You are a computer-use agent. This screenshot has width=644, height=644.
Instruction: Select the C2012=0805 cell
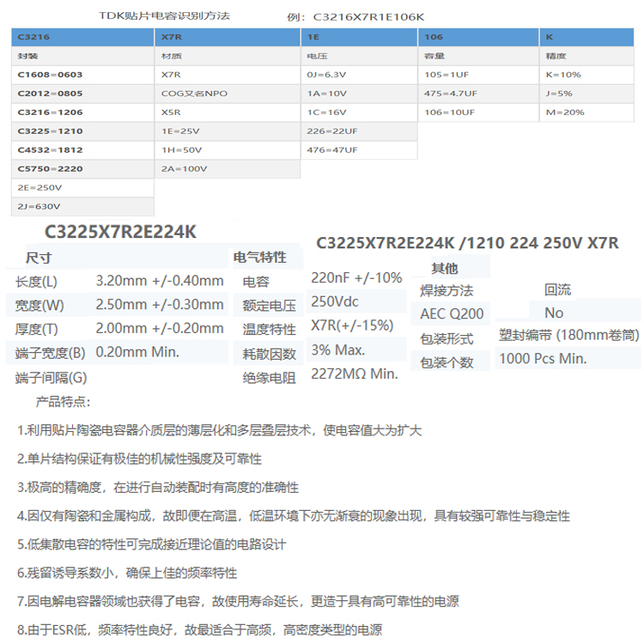[82, 94]
